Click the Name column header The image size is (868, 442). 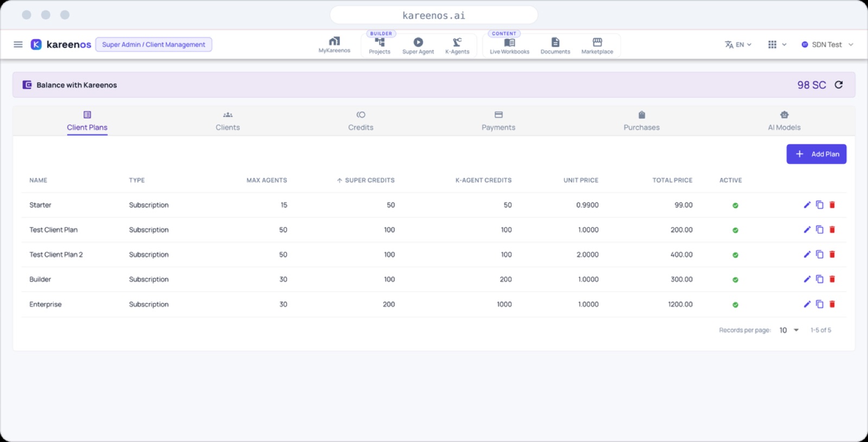tap(39, 180)
